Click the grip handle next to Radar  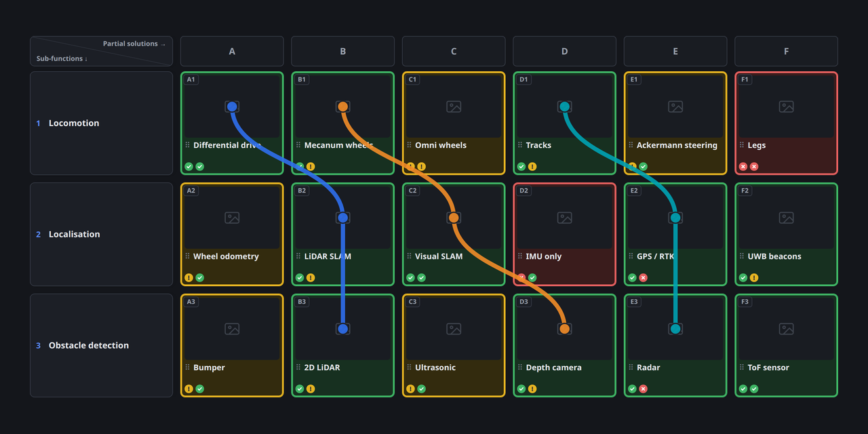(631, 368)
